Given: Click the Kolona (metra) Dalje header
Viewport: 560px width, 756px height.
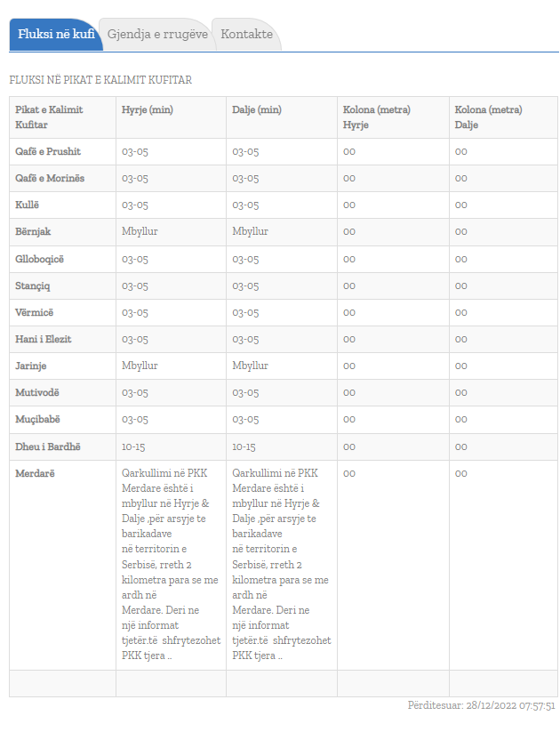Looking at the screenshot, I should pos(488,117).
